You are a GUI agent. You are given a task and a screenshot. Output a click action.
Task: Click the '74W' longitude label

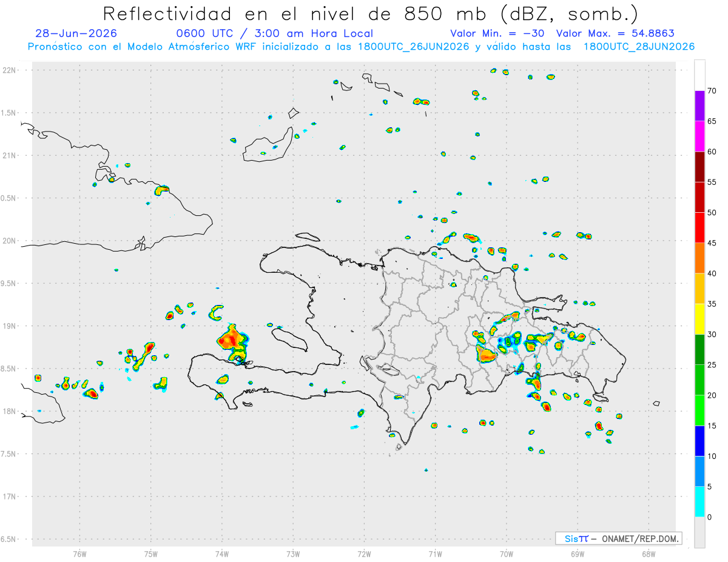[221, 554]
